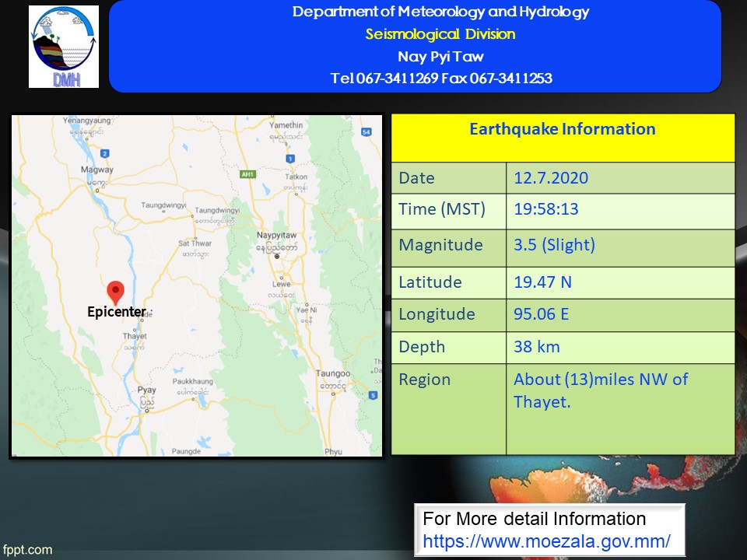Viewport: 747px width, 560px height.
Task: Click the Thayet town label on map
Action: pyautogui.click(x=135, y=336)
